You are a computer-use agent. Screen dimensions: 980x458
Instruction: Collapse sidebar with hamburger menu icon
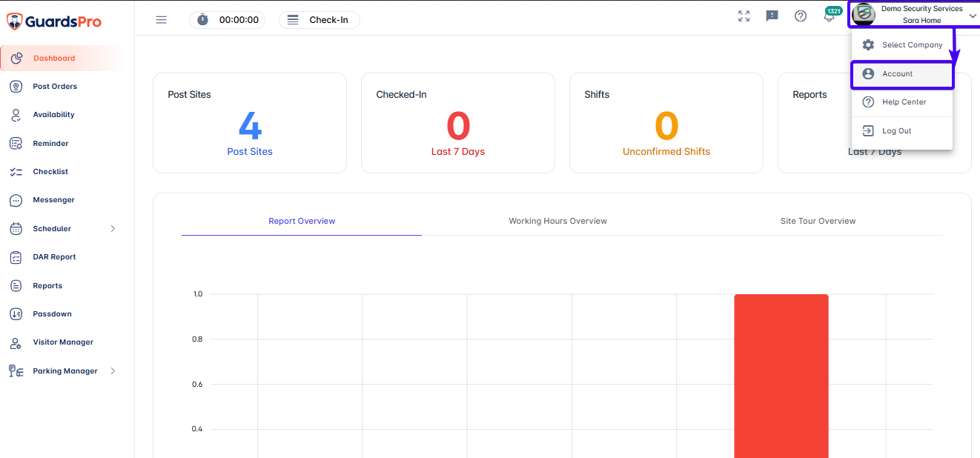coord(161,20)
